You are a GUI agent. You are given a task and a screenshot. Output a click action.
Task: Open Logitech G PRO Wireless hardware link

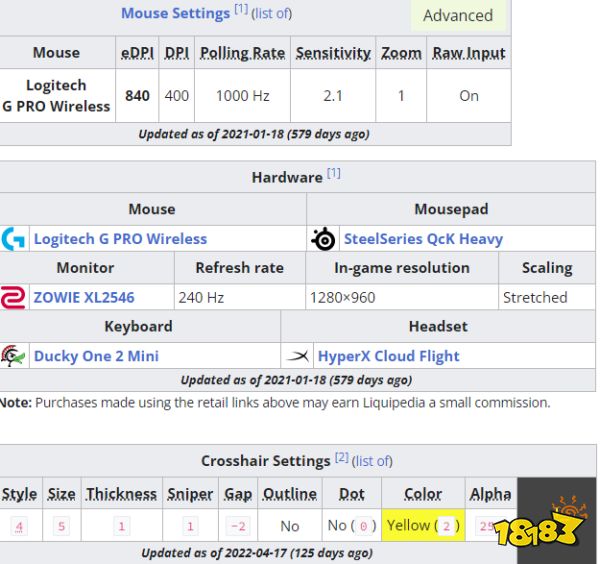tap(121, 239)
